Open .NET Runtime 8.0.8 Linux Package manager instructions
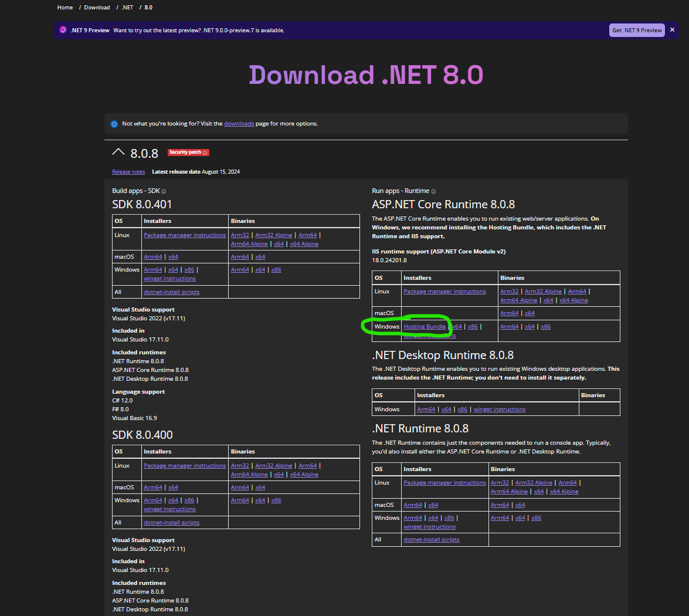 click(x=444, y=483)
